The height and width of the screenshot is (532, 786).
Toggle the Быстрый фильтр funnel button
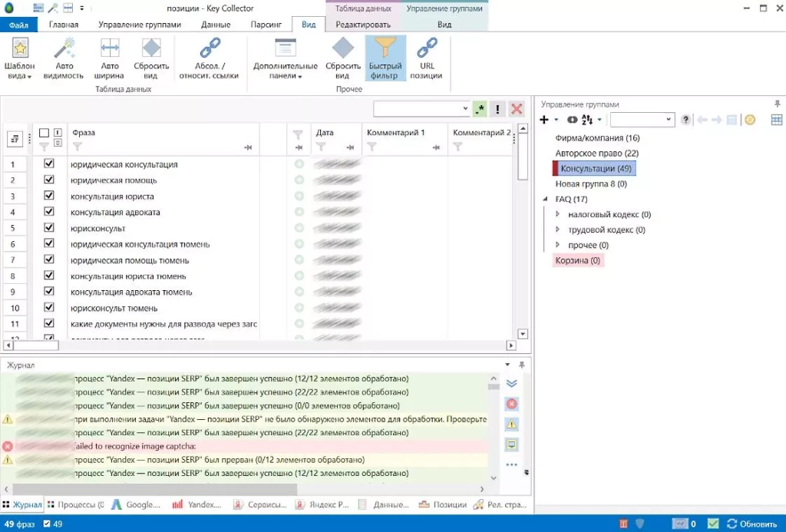tap(385, 58)
